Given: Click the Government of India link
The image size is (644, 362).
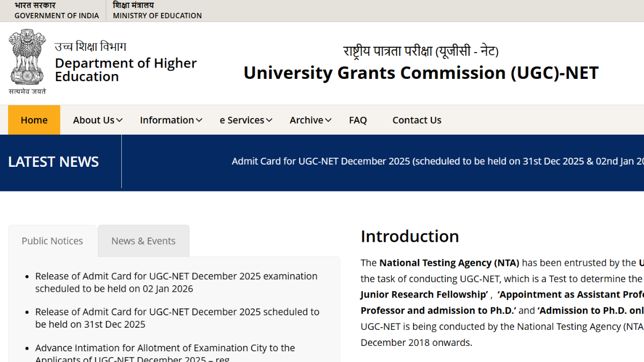Looking at the screenshot, I should [x=56, y=11].
